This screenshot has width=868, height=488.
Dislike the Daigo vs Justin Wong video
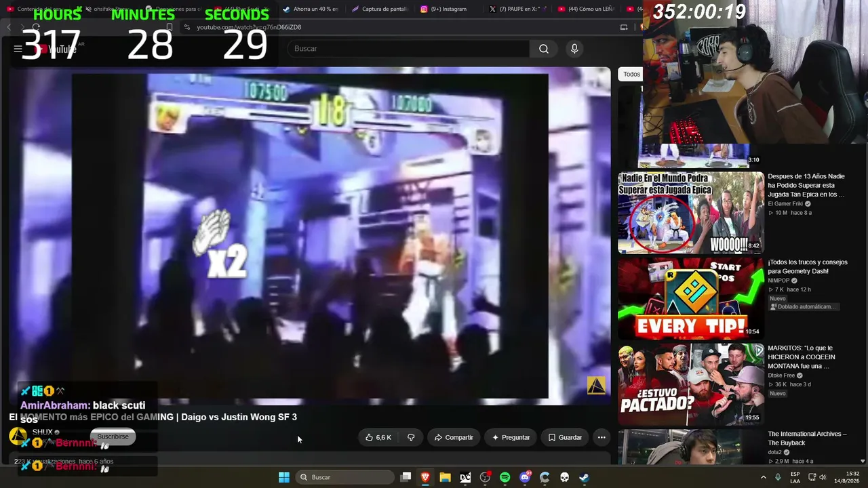click(x=411, y=437)
